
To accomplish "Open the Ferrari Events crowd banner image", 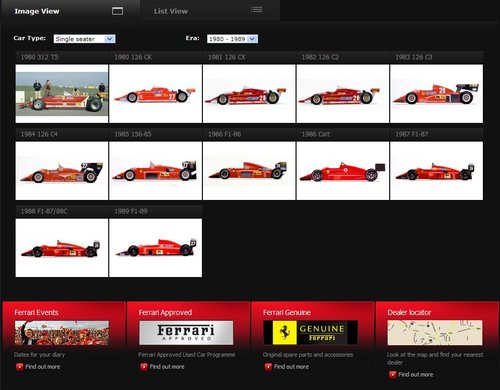I will click(x=62, y=333).
